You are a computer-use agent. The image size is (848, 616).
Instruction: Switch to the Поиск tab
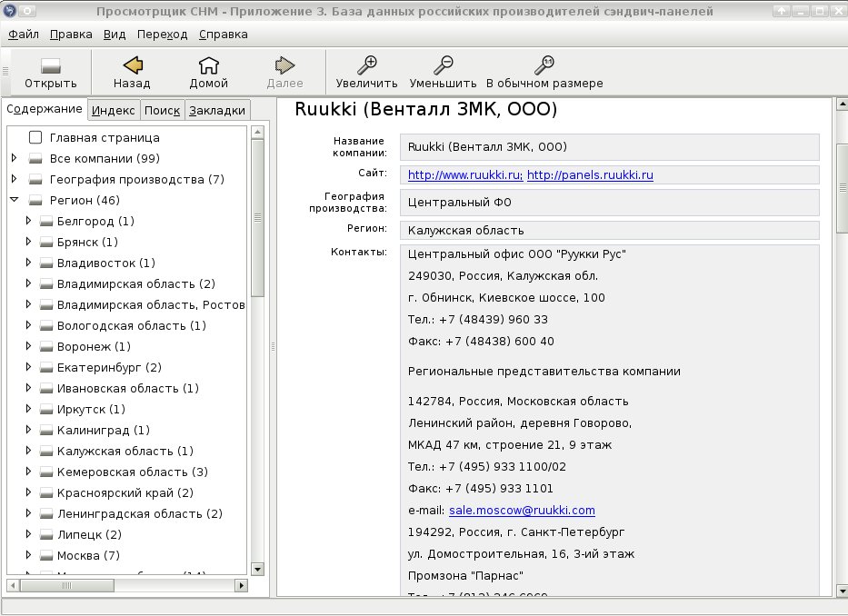point(163,110)
